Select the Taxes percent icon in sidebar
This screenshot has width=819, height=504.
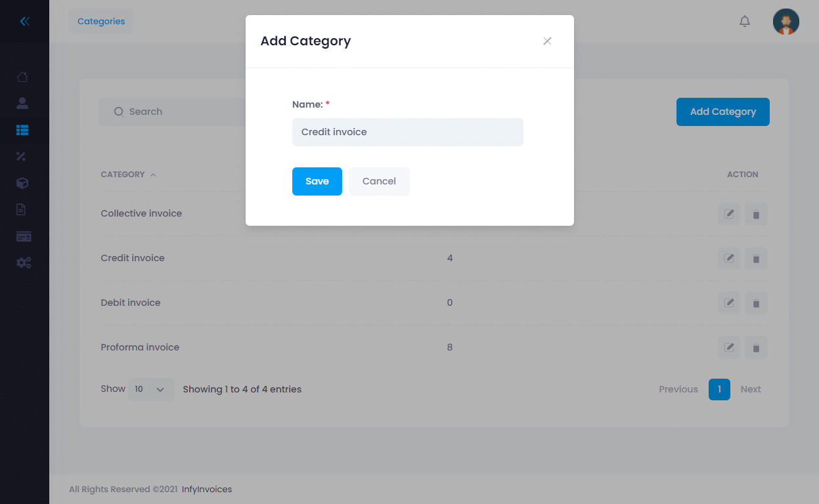coord(22,156)
